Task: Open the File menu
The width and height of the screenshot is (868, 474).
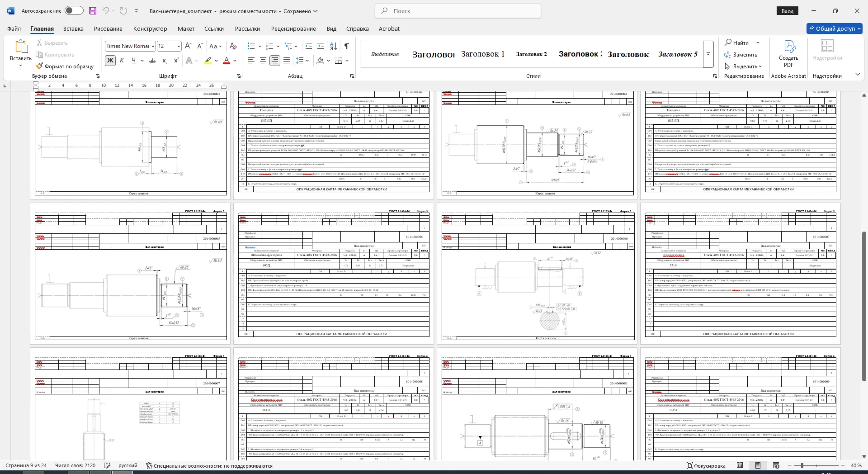Action: coord(14,28)
